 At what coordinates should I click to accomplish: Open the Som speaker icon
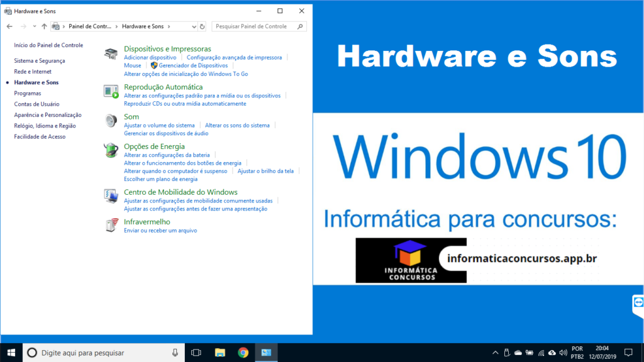111,121
